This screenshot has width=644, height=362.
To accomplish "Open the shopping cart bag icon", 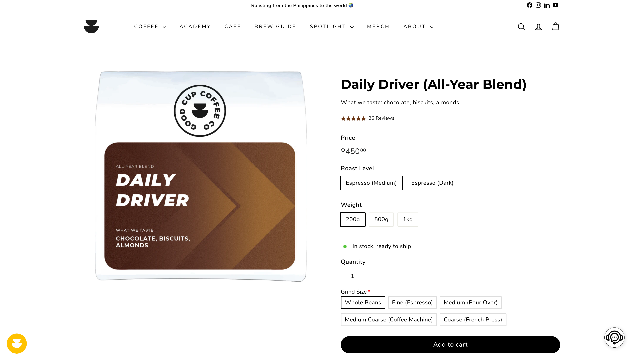I will (555, 26).
